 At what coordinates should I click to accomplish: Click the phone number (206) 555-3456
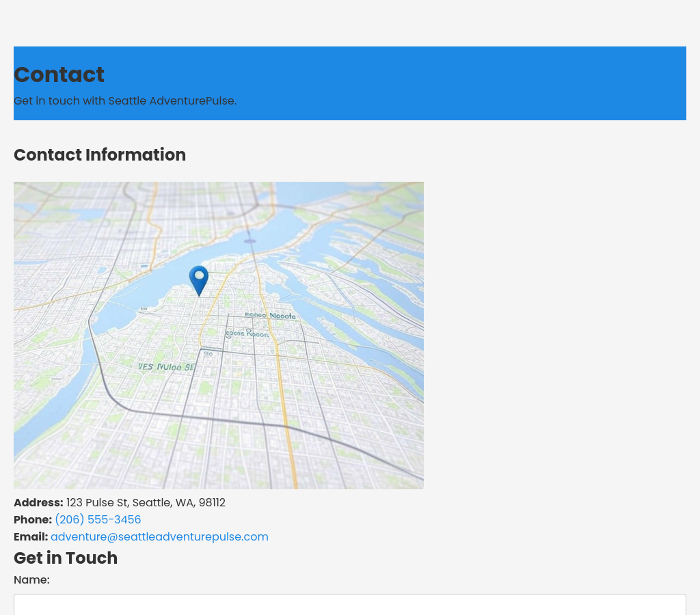click(x=98, y=520)
